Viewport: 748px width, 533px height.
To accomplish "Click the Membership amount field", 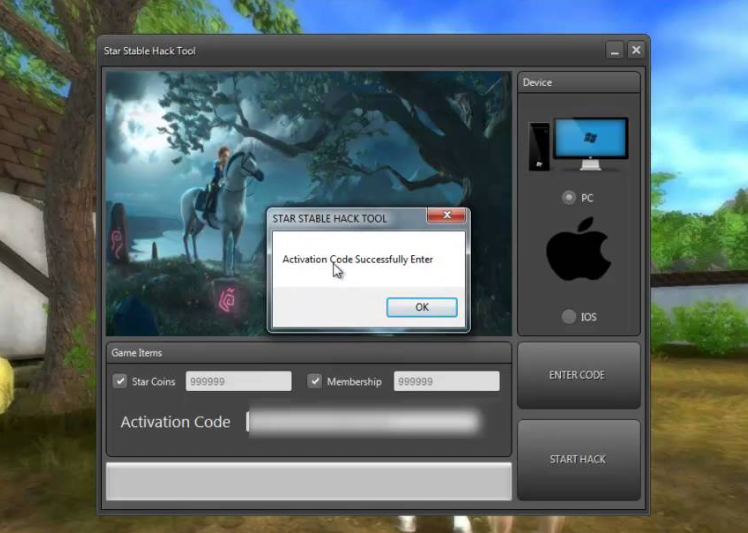I will pos(447,381).
